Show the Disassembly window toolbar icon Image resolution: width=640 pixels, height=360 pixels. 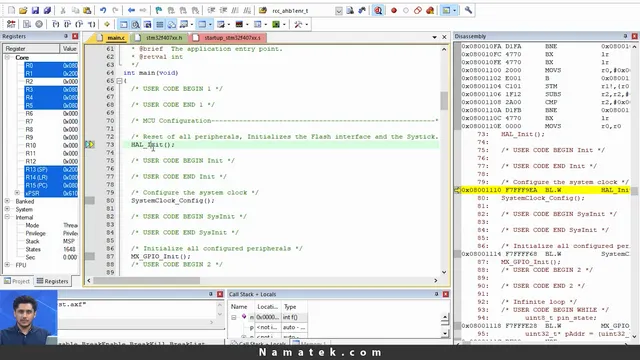tap(136, 24)
